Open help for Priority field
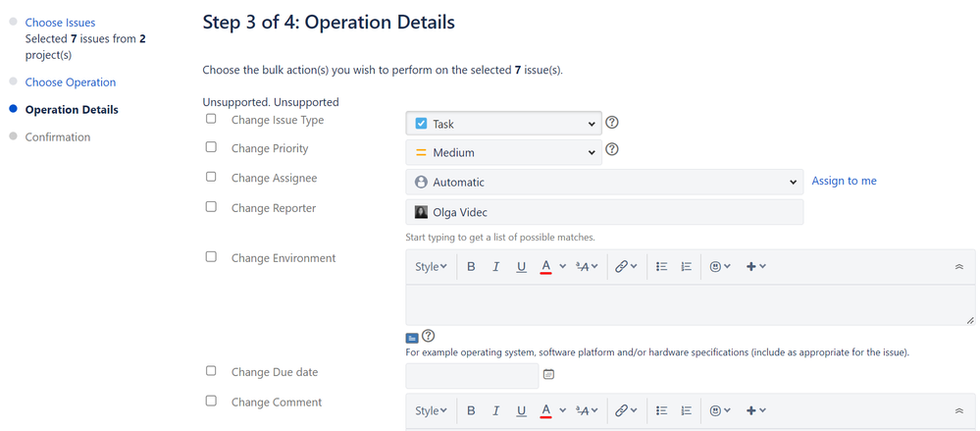The image size is (980, 431). (x=612, y=149)
